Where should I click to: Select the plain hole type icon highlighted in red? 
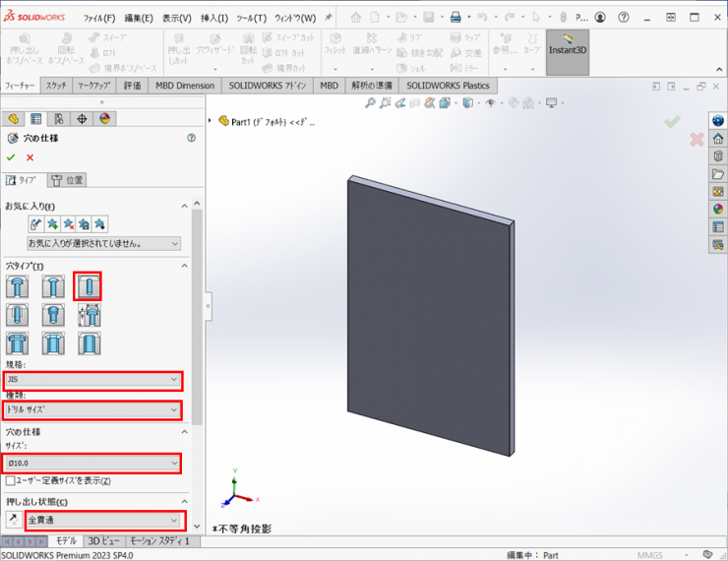pos(88,286)
